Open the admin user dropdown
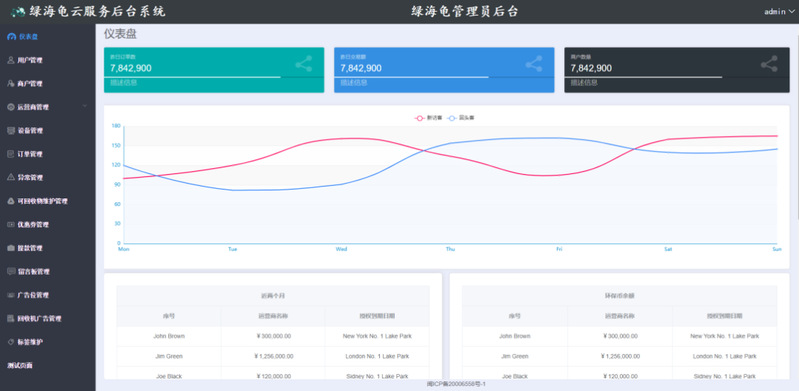Viewport: 799px width, 391px height. point(779,12)
